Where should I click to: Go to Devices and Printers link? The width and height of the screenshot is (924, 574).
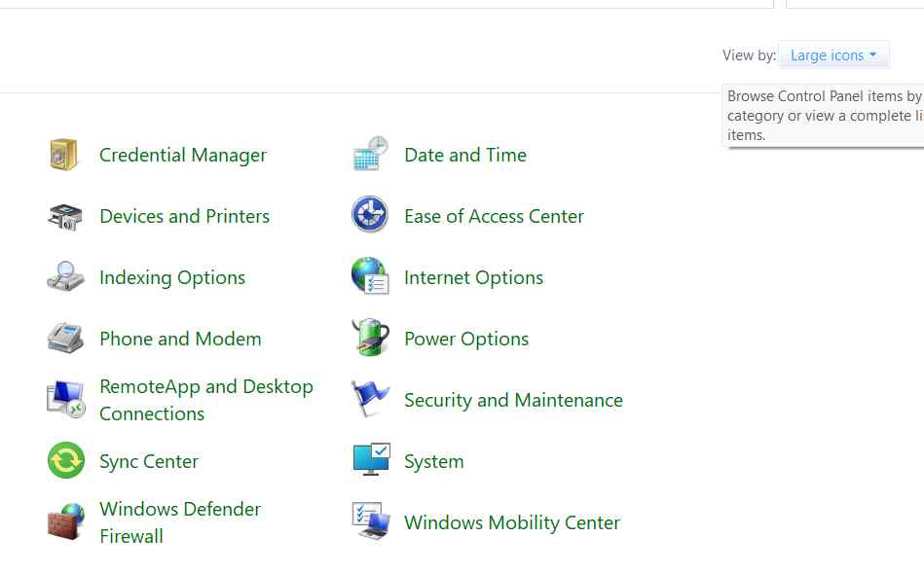coord(184,216)
